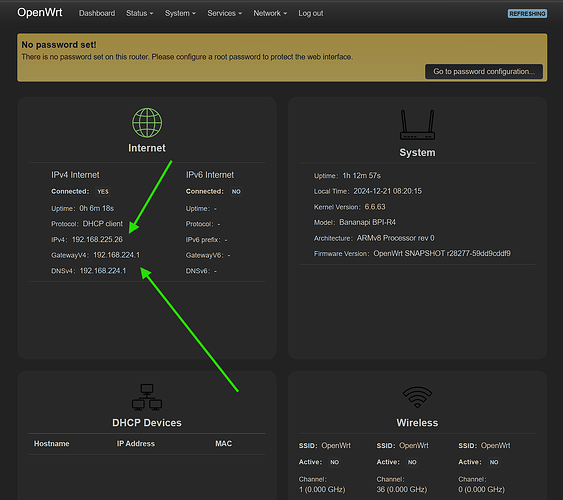Expand the System navigation menu
Screen dimensions: 563x500
180,13
